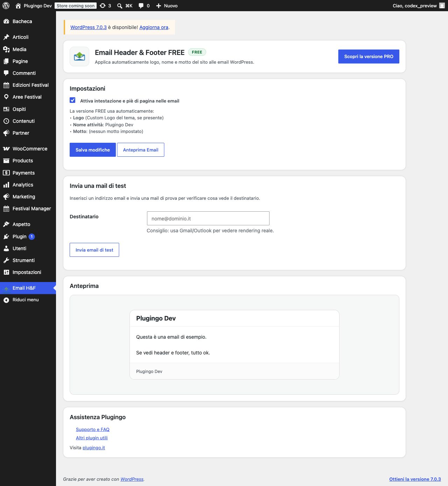
Task: Click the codex_preview user avatar
Action: point(442,6)
